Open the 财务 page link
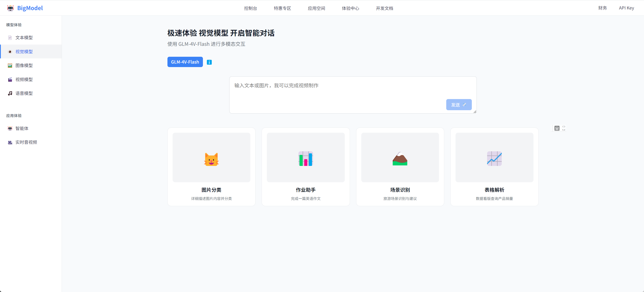This screenshot has width=644, height=292. (603, 8)
